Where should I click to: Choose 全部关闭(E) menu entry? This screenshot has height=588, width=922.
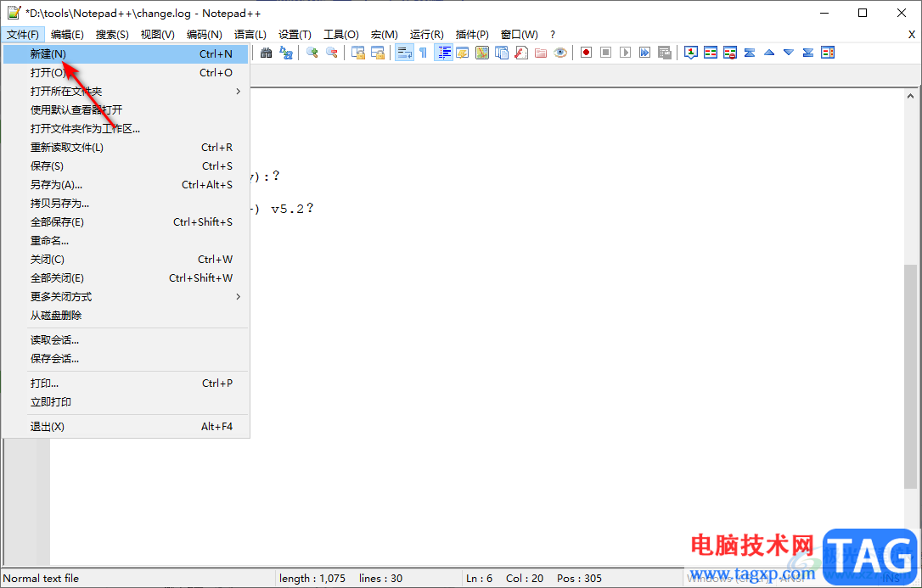pyautogui.click(x=126, y=277)
